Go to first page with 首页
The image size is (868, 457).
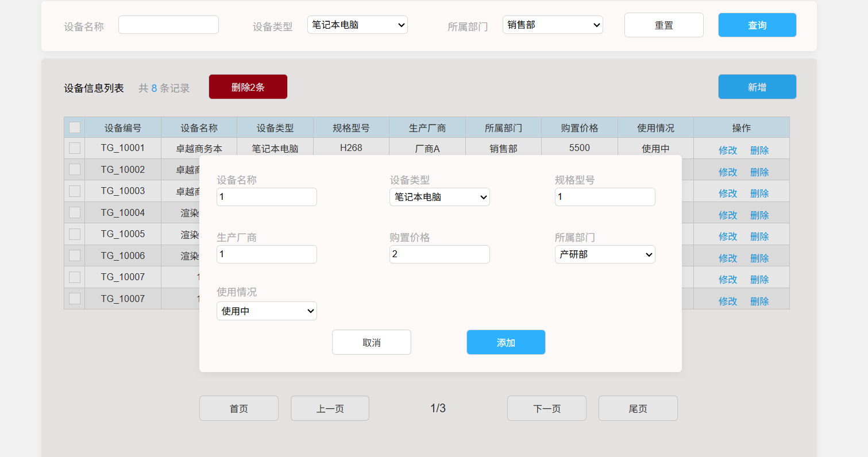tap(239, 408)
